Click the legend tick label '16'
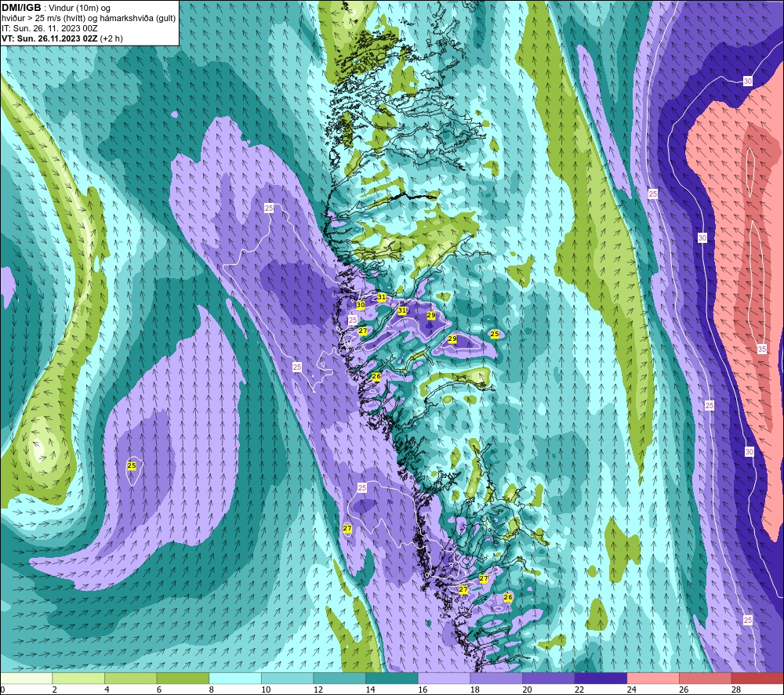784x695 pixels. point(423,690)
